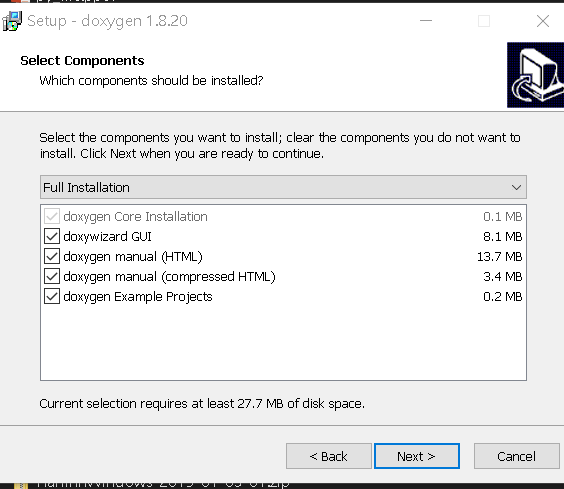Viewport: 564px width, 489px height.
Task: Minimize the doxygen setup window
Action: 426,21
